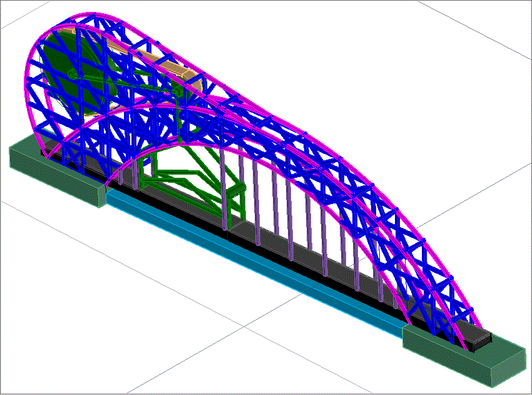This screenshot has height=395, width=532.
Task: Pick the green triangular truss frame below arch
Action: [193, 185]
